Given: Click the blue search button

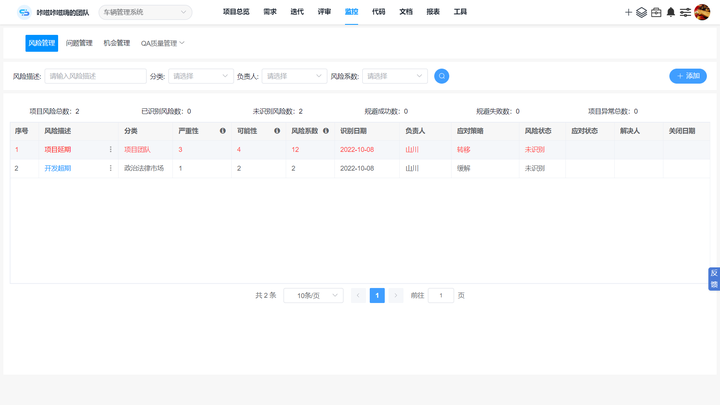Looking at the screenshot, I should coord(442,76).
